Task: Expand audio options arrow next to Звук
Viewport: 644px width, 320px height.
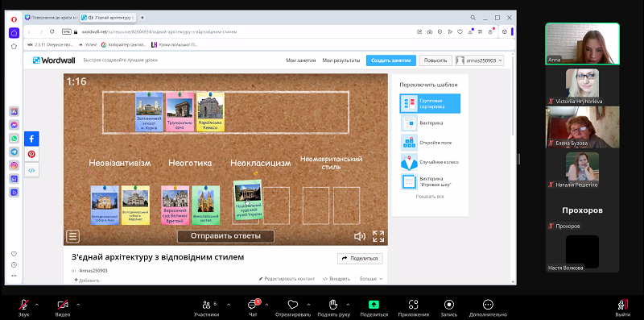Action: [37, 305]
